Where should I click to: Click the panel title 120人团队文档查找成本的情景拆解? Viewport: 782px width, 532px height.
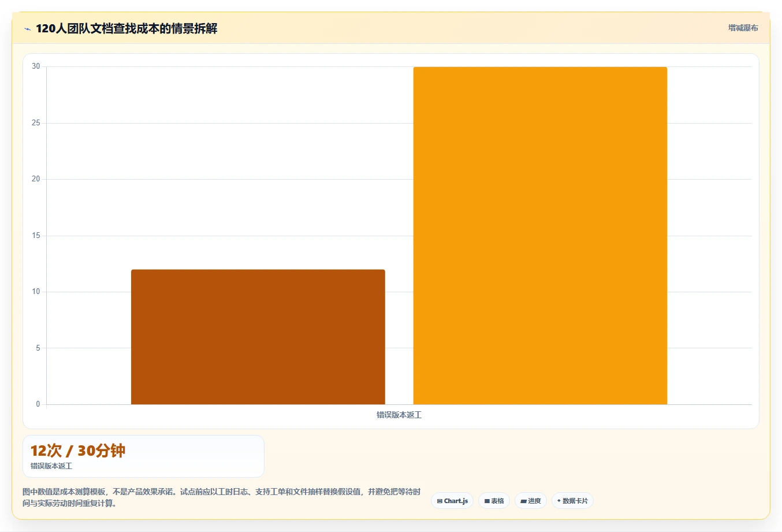tap(126, 28)
